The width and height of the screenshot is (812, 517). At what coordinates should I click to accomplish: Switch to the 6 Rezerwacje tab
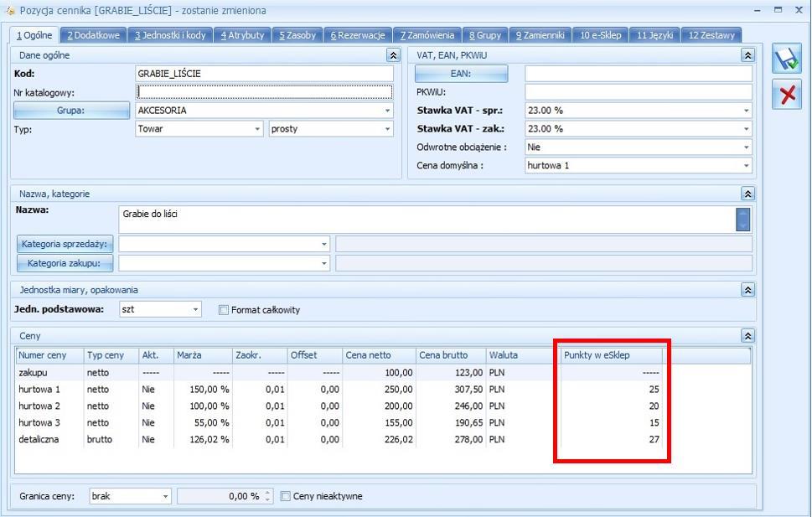(x=358, y=35)
